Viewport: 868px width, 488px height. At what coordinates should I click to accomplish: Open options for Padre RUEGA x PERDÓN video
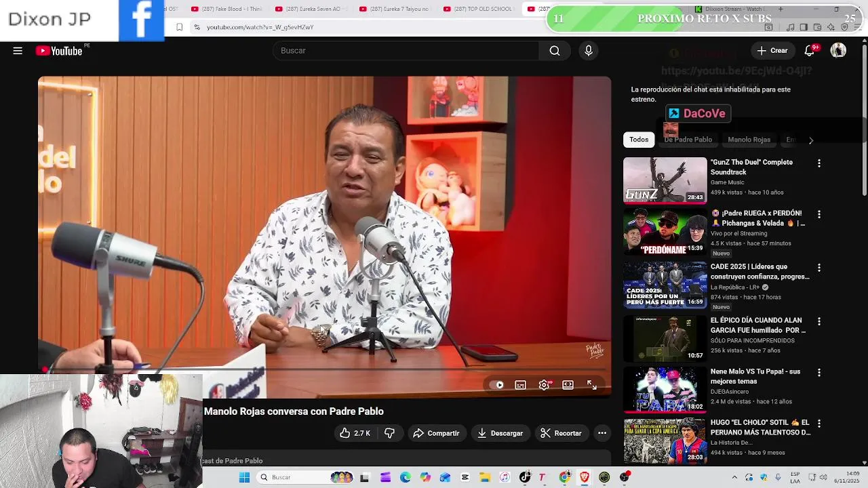(x=819, y=214)
